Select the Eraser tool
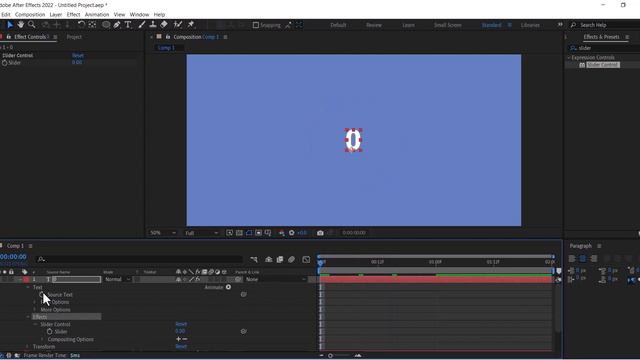The height and width of the screenshot is (360, 640). click(164, 25)
